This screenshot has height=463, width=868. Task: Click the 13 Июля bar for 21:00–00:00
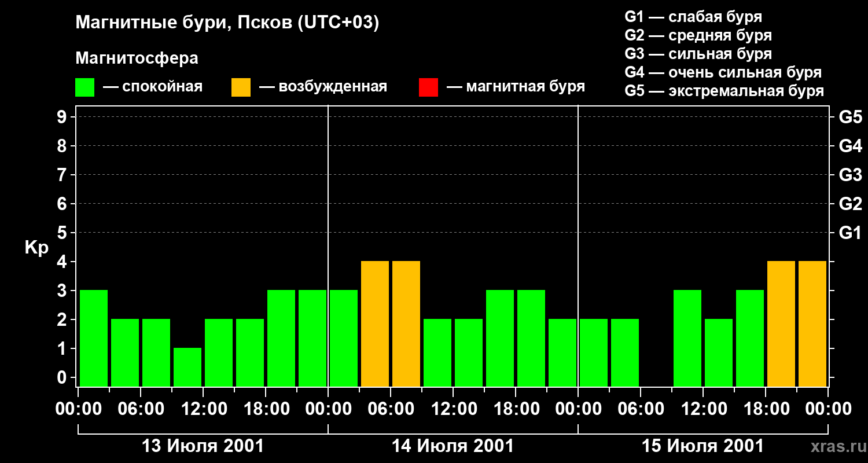point(312,338)
